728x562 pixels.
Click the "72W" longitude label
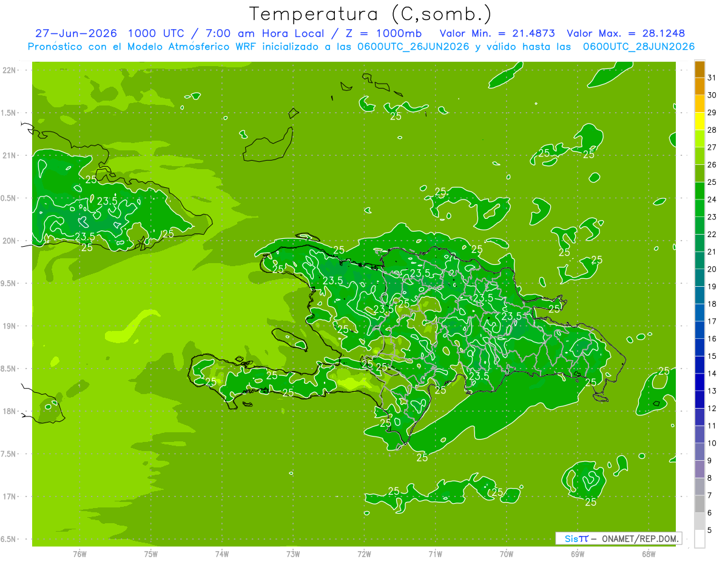click(x=365, y=554)
